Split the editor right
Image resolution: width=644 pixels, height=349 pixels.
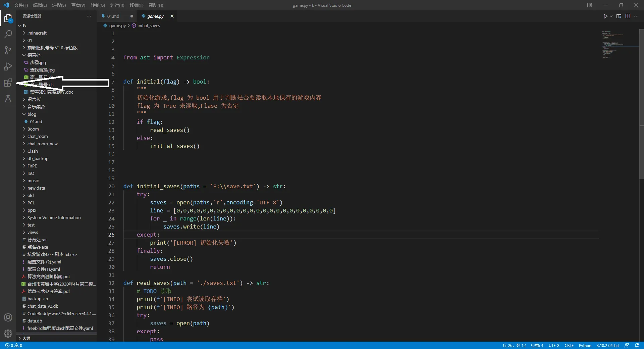[628, 16]
